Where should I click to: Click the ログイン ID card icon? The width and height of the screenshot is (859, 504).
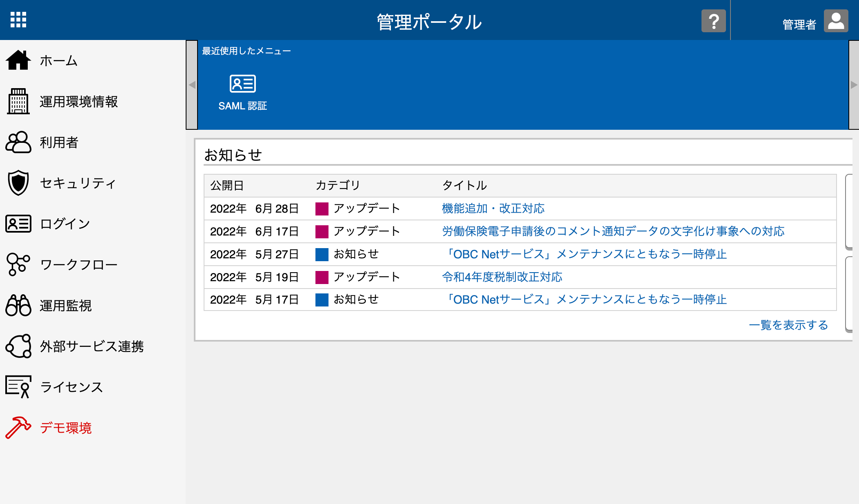point(18,224)
